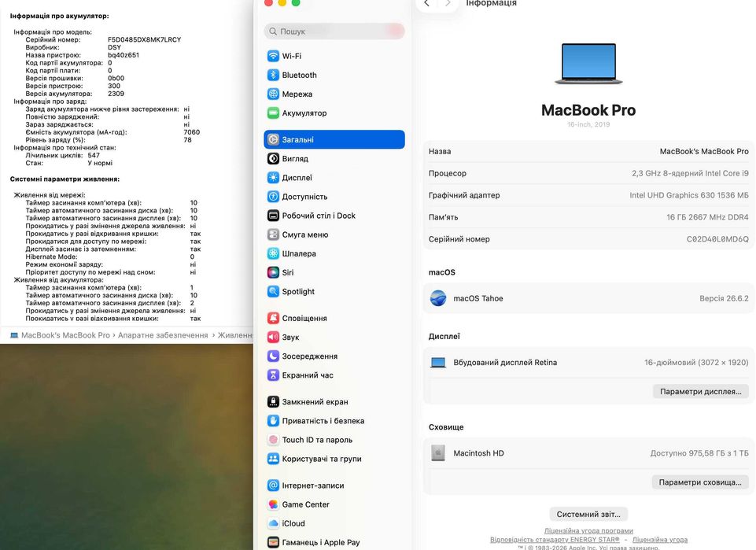The image size is (756, 550).
Task: Click Hibernate Mode row in system report
Action: [110, 257]
